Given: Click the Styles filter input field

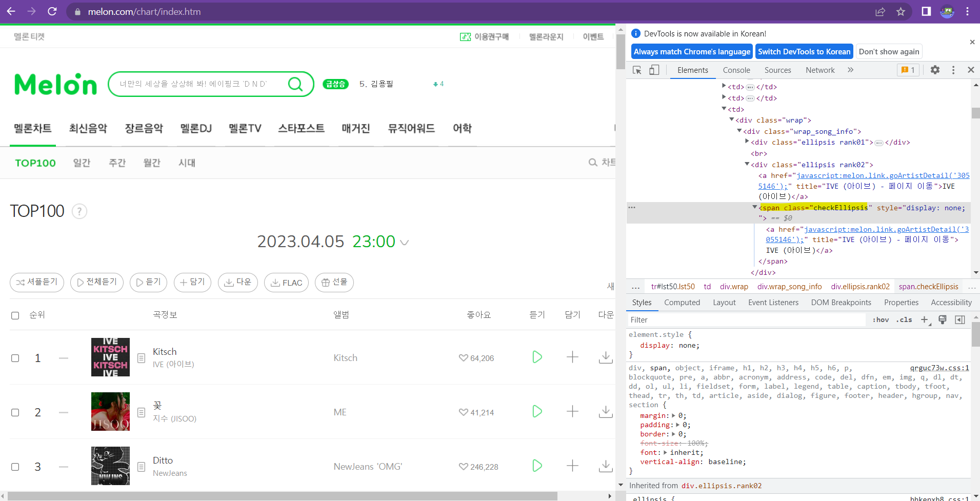Looking at the screenshot, I should (x=747, y=319).
